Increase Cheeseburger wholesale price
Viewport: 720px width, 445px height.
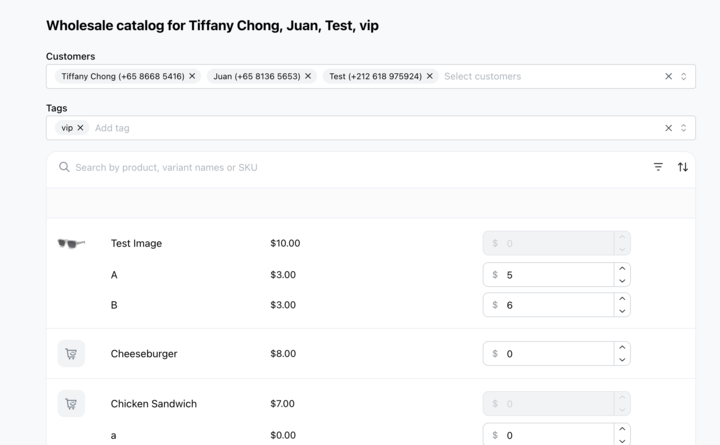point(622,348)
